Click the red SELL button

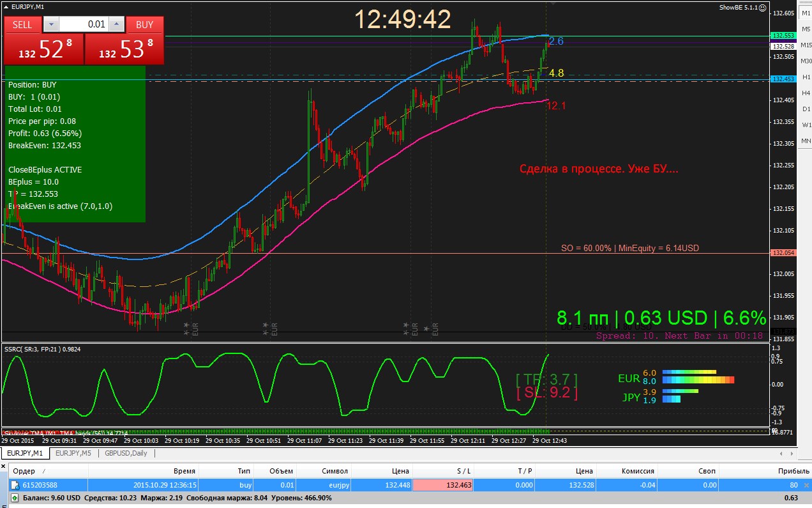(x=22, y=24)
